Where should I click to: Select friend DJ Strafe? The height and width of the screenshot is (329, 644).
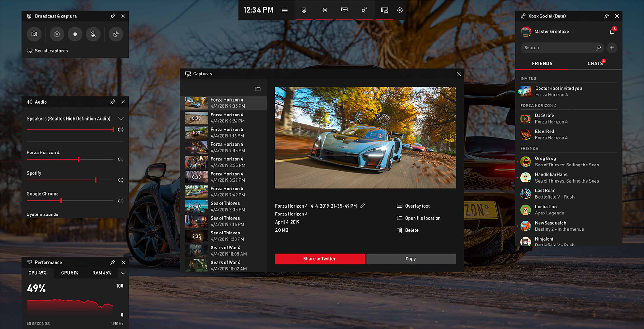tap(569, 118)
